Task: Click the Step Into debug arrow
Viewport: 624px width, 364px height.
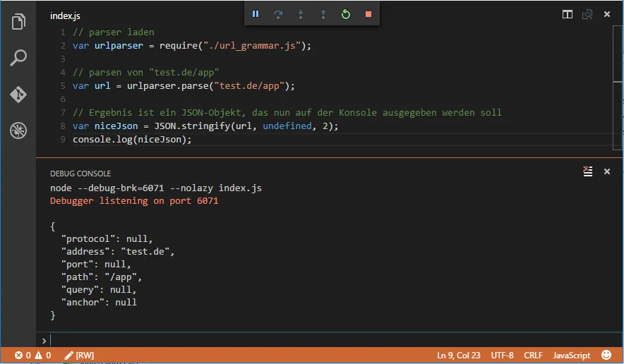Action: (301, 14)
